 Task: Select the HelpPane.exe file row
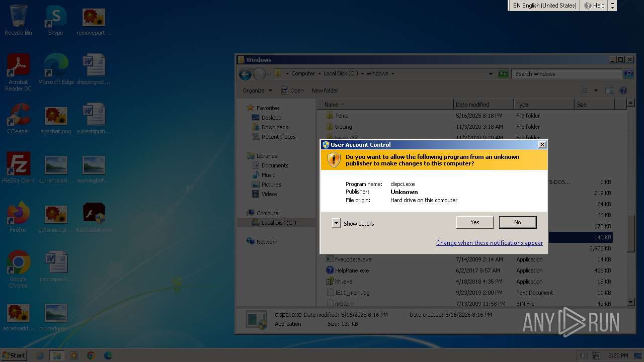[468, 270]
